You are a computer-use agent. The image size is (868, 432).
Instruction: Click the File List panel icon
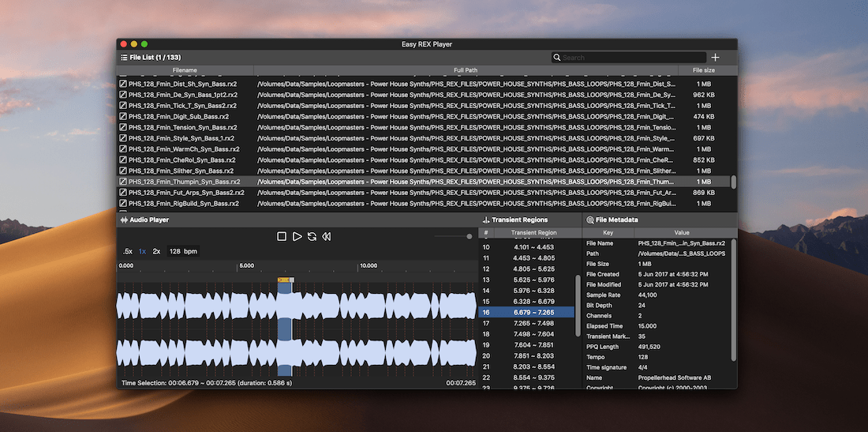tap(124, 58)
